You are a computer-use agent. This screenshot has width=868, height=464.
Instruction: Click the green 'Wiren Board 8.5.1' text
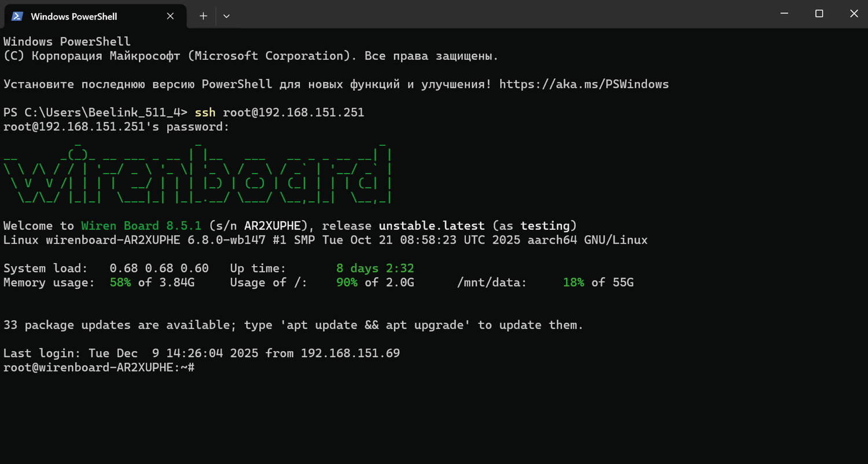[141, 226]
